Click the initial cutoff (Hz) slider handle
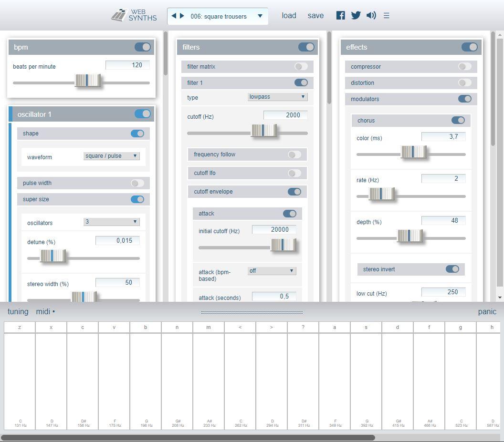504x442 pixels. tap(283, 245)
